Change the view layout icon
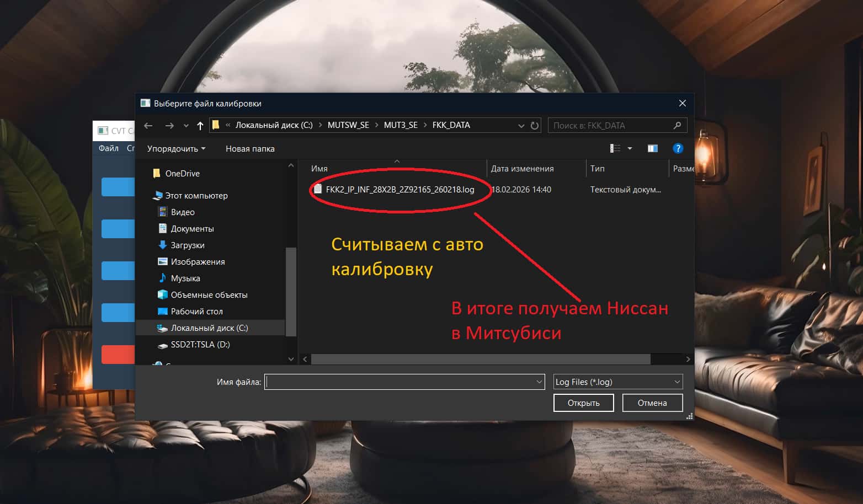This screenshot has height=504, width=863. coord(615,148)
